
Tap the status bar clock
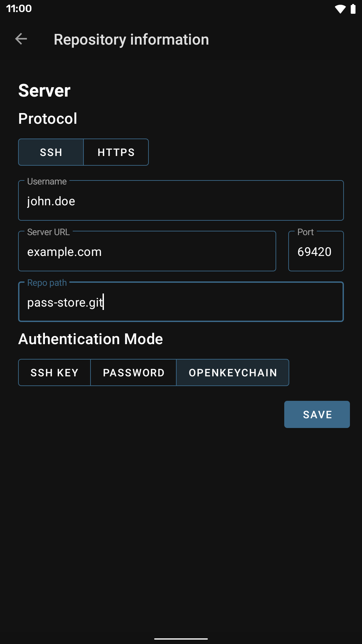point(19,8)
